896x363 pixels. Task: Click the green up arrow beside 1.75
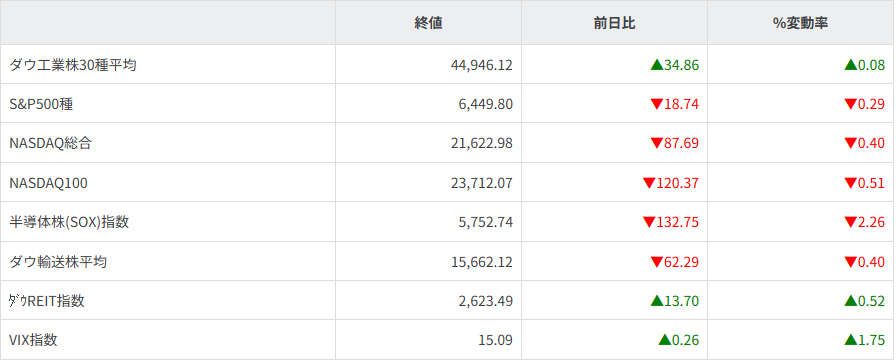(851, 340)
